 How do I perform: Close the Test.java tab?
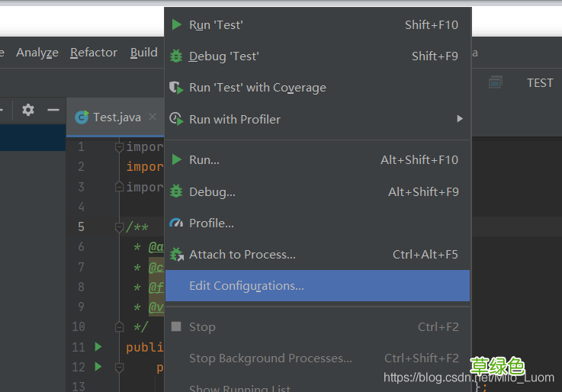(x=153, y=117)
